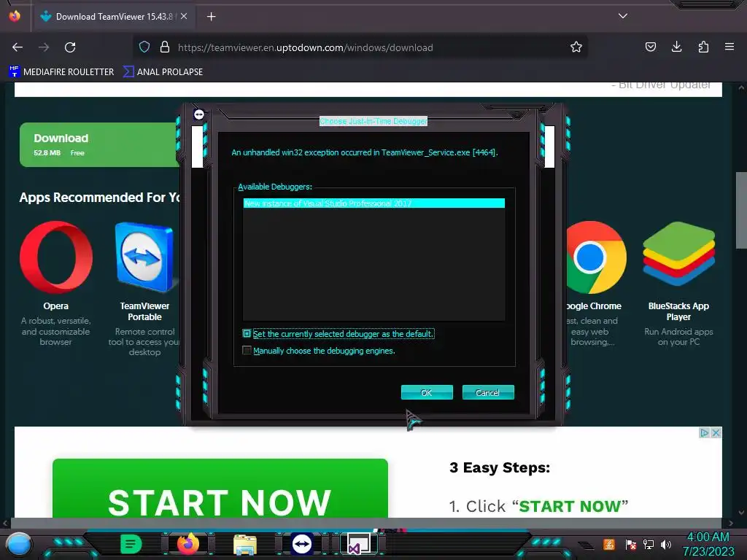Expand the list all tabs chevron
747x560 pixels.
[623, 16]
